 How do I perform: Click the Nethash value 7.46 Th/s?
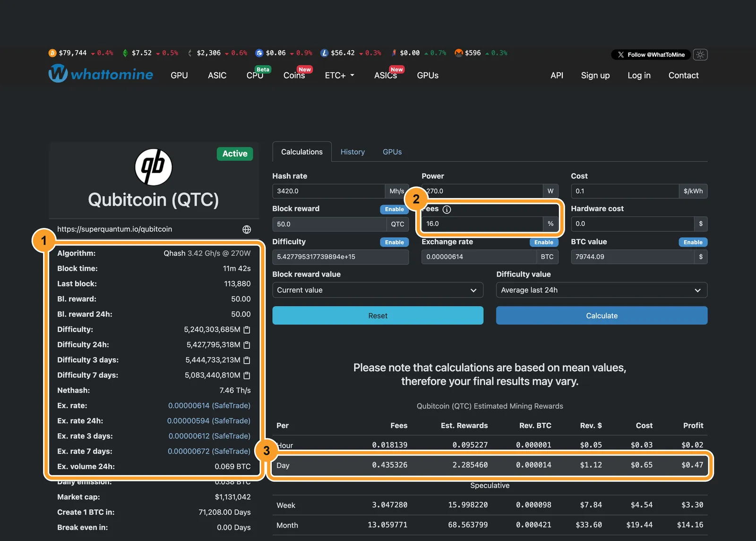pos(235,391)
